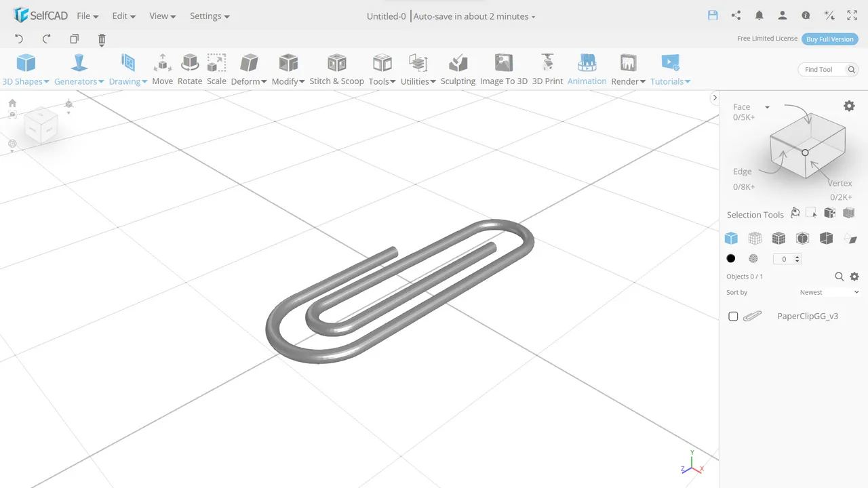The height and width of the screenshot is (488, 868).
Task: Expand the Face selection mode dropdown
Action: pos(767,107)
